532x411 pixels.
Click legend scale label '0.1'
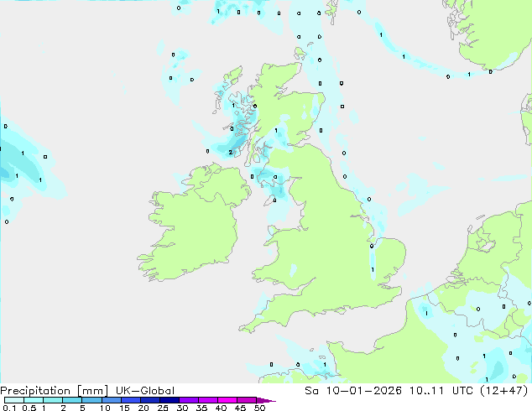pos(9,408)
